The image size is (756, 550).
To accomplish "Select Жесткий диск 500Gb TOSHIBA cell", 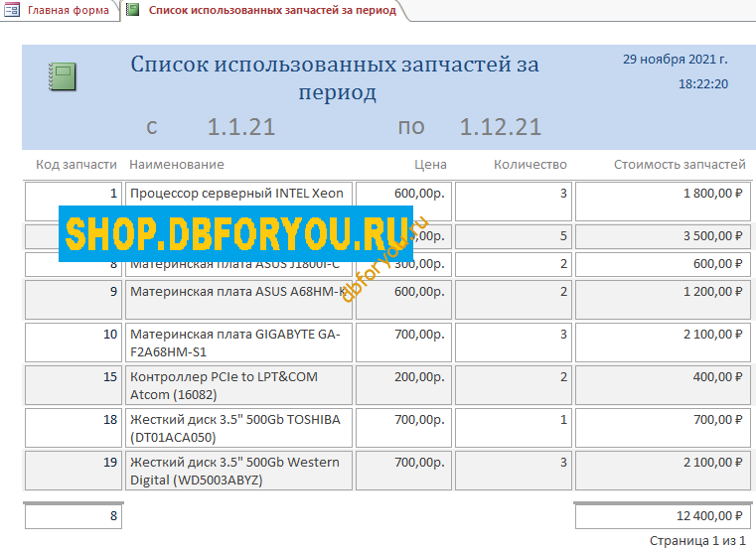I will click(238, 428).
